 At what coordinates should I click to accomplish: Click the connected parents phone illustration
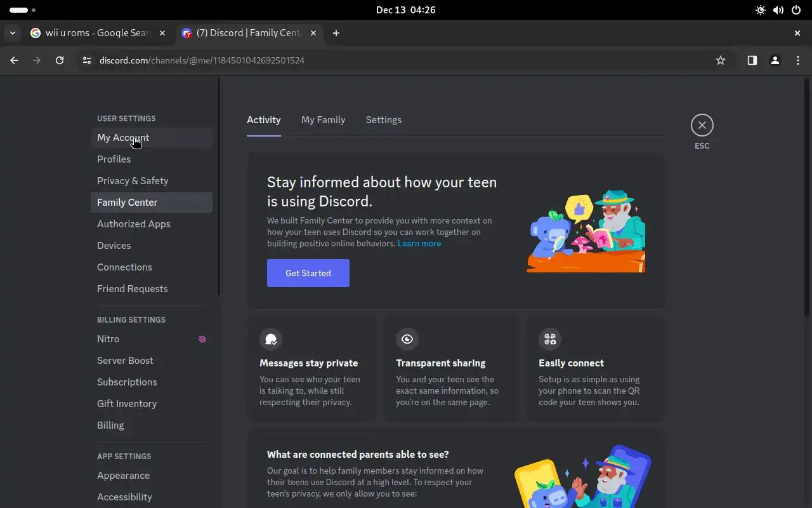(583, 476)
